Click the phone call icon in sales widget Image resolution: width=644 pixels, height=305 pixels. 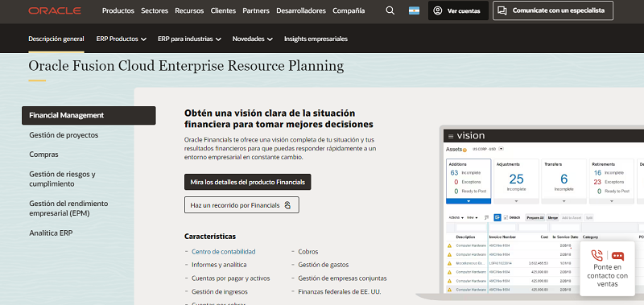tap(597, 256)
